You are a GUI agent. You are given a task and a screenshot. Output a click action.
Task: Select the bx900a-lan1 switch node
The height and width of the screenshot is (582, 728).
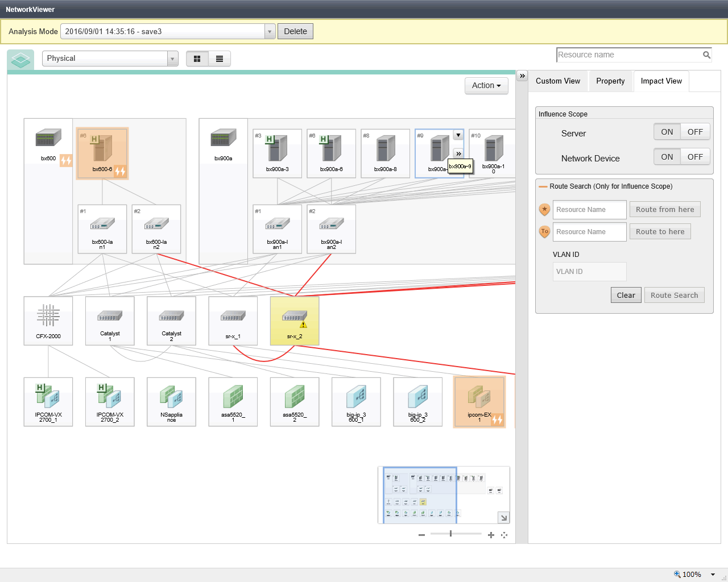278,229
